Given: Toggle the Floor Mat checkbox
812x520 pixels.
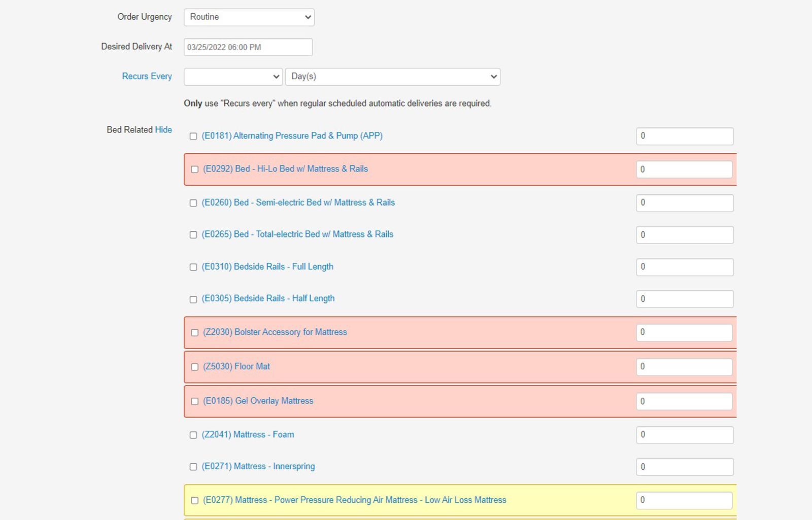Looking at the screenshot, I should pos(195,367).
